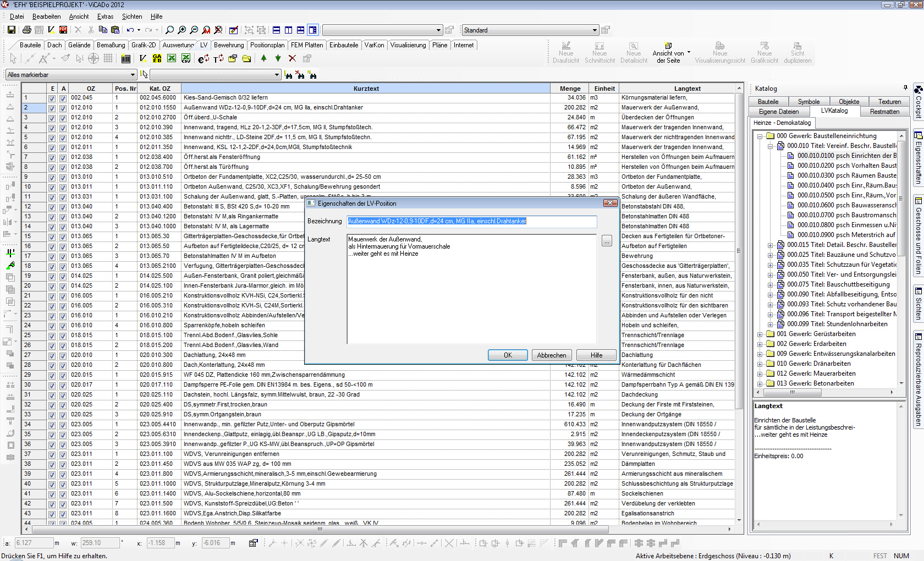
Task: Open the Cockpit side panel tab
Action: 918,101
